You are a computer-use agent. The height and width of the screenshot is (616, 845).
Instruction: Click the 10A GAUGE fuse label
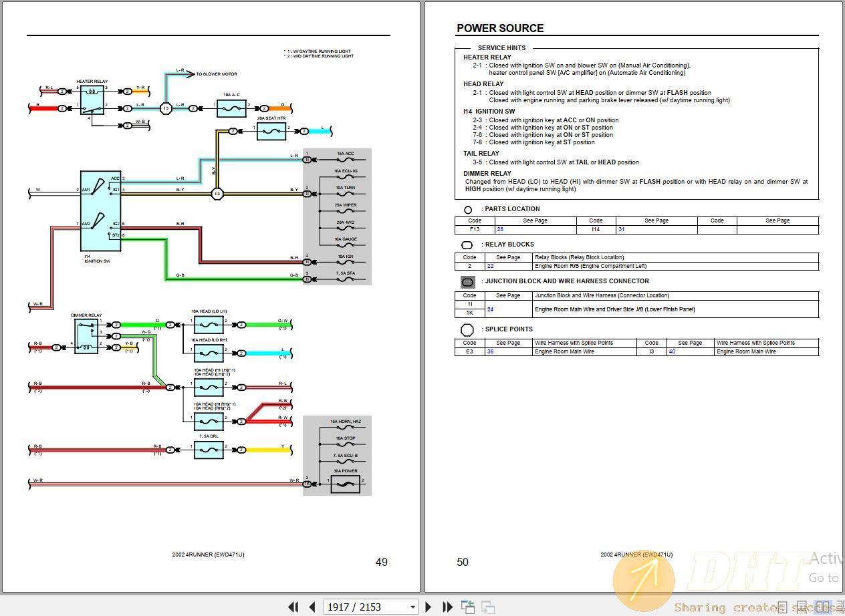pos(346,239)
